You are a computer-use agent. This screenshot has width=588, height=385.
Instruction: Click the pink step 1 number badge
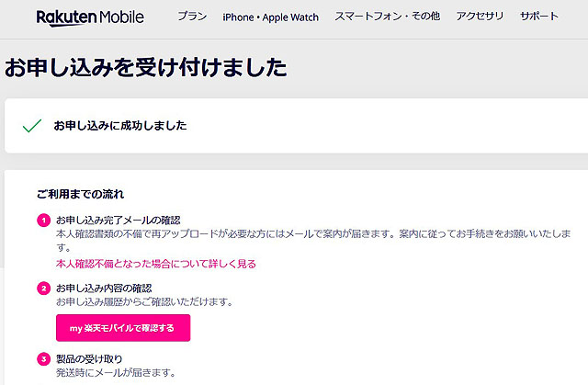pyautogui.click(x=42, y=221)
